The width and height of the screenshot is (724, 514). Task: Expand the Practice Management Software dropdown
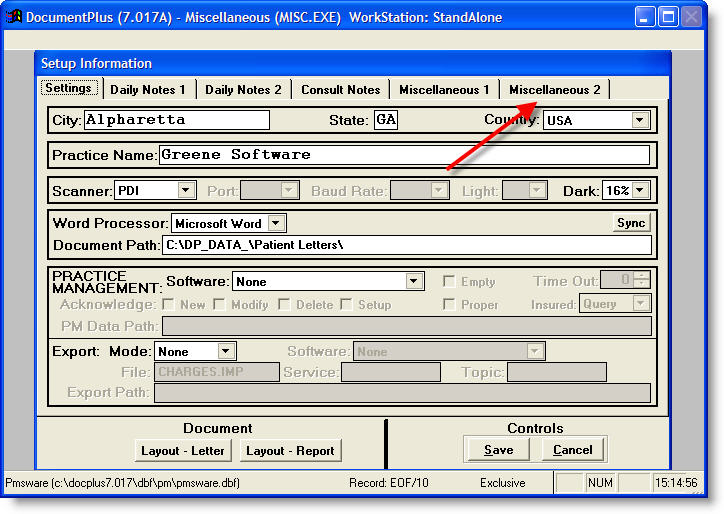415,282
